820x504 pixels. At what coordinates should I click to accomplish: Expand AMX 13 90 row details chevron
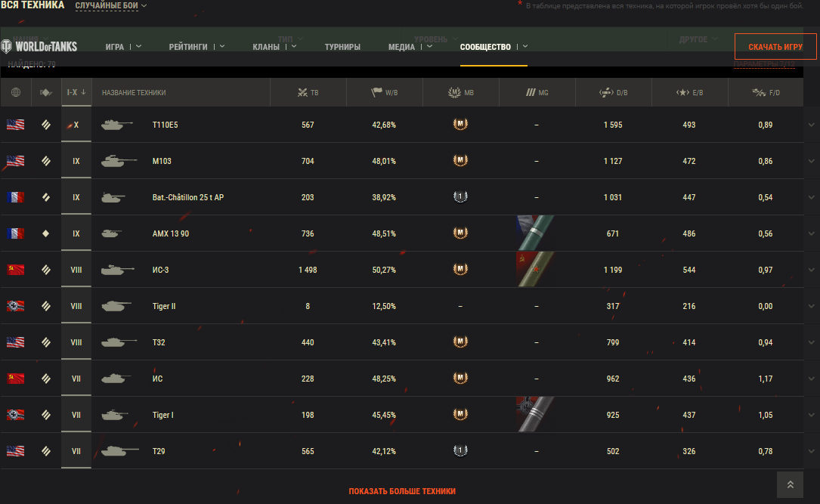(811, 233)
